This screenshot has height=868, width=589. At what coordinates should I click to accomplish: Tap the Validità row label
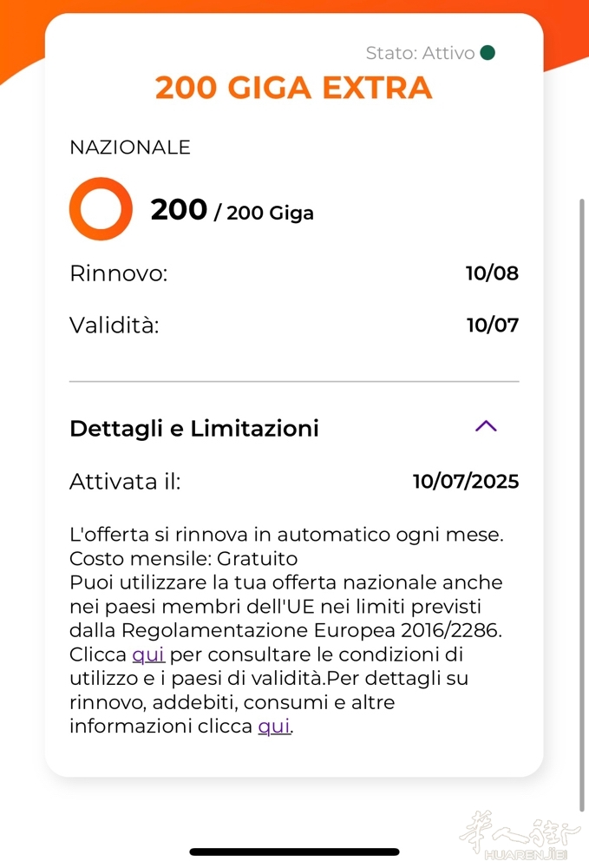115,325
